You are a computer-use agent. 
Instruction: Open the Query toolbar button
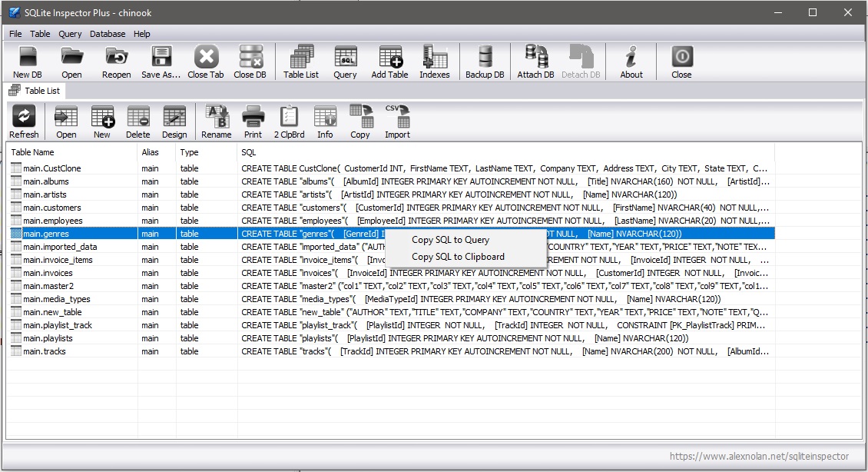click(x=345, y=61)
